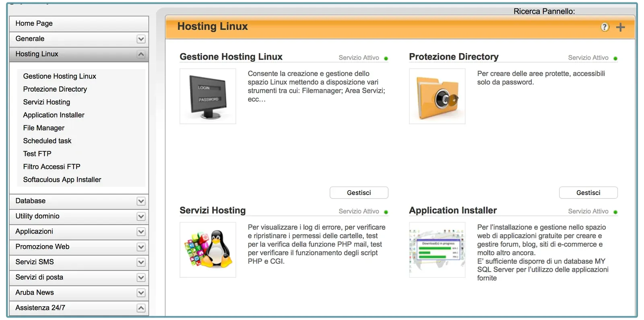Select the Assistenza 24/7 menu header
This screenshot has width=644, height=320.
click(x=79, y=308)
